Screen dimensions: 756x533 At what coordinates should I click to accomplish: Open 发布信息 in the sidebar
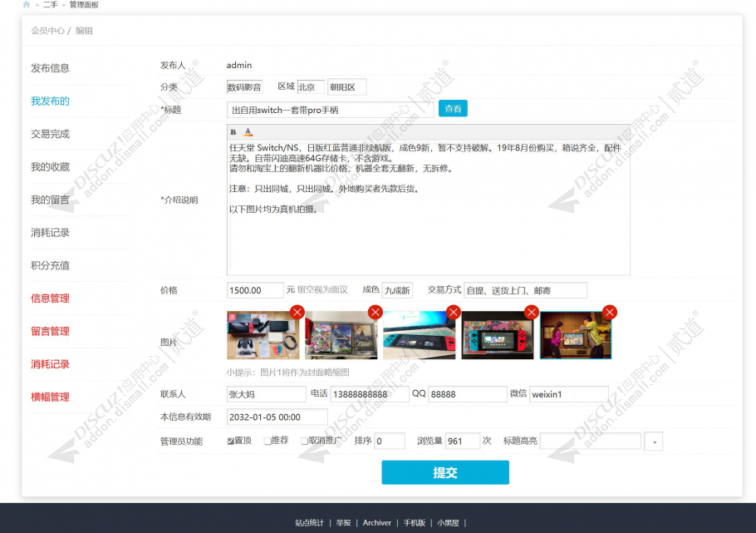(50, 68)
